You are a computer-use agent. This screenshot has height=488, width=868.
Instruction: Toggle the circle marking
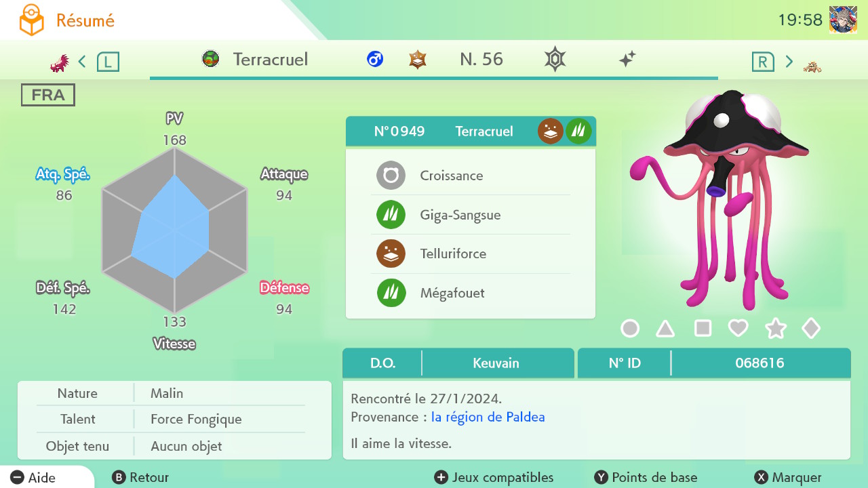(x=630, y=329)
